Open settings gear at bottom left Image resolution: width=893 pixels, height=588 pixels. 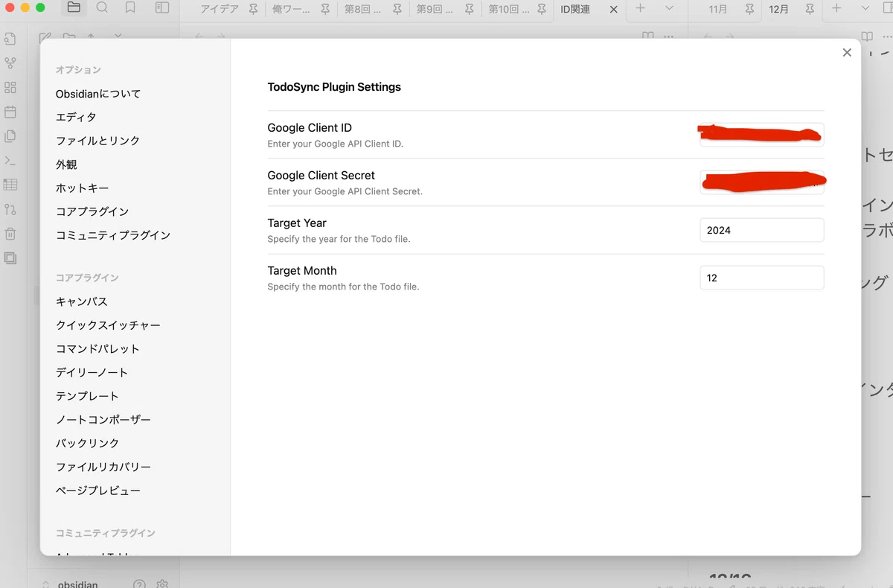(163, 584)
